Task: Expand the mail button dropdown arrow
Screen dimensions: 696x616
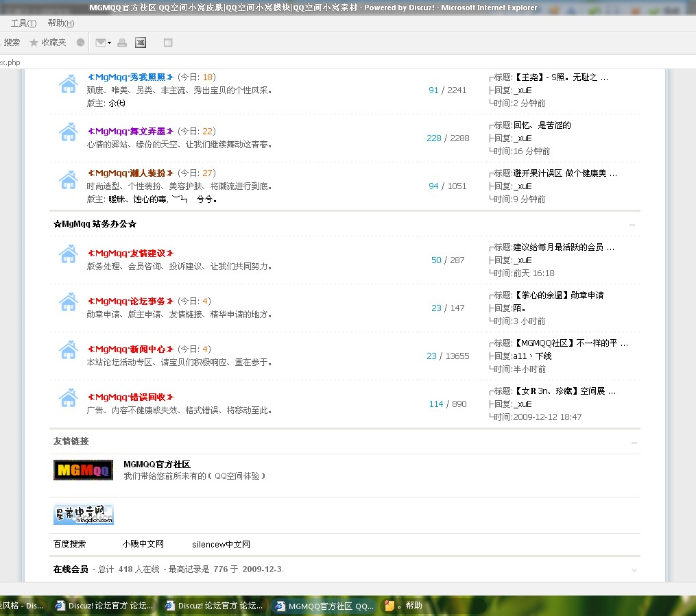Action: tap(109, 42)
